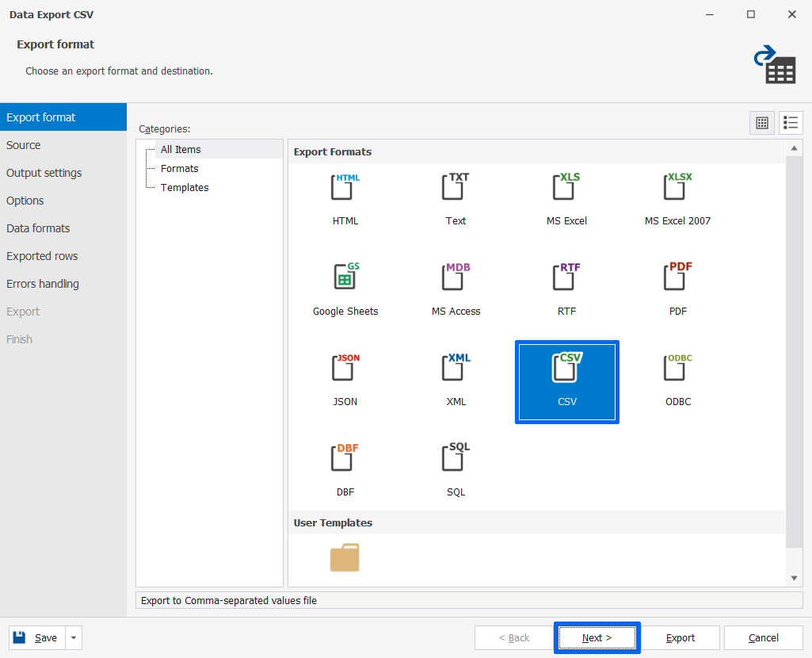Pick the PDF export format
Viewport: 812px width, 658px height.
tap(677, 287)
